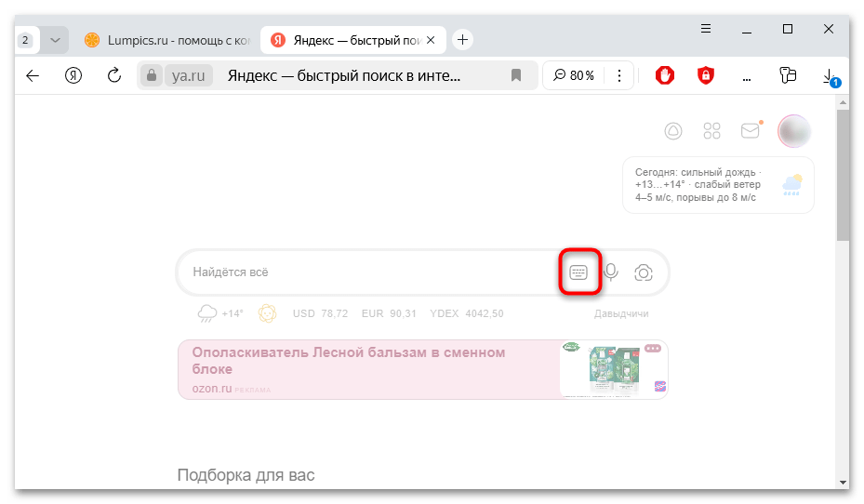Click the scrollbar up arrow
Viewport: 864px width, 504px height.
point(843,102)
